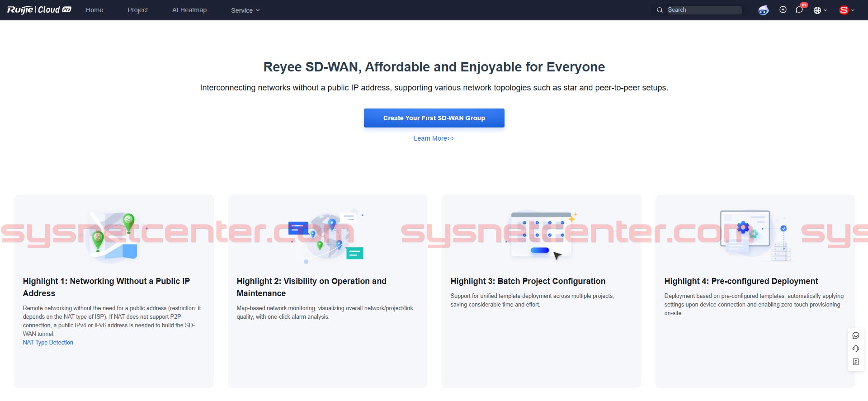The width and height of the screenshot is (868, 401).
Task: Click the search magnifier icon
Action: (x=660, y=10)
